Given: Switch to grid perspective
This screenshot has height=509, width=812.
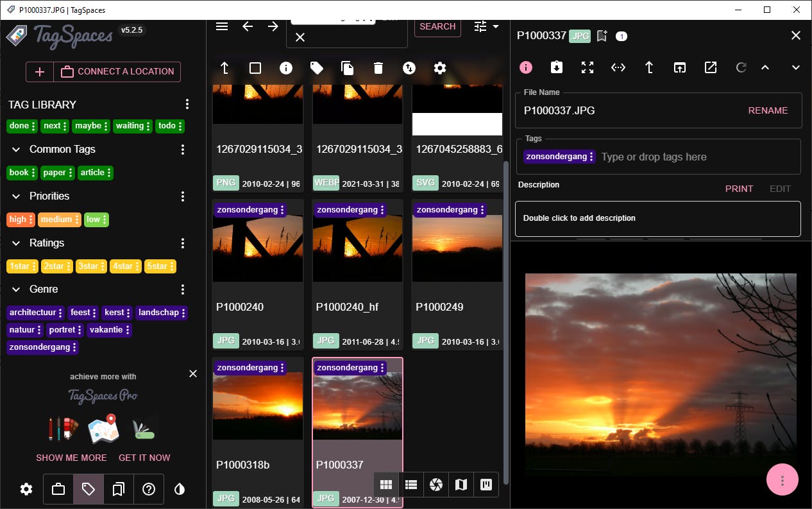Looking at the screenshot, I should click(386, 485).
